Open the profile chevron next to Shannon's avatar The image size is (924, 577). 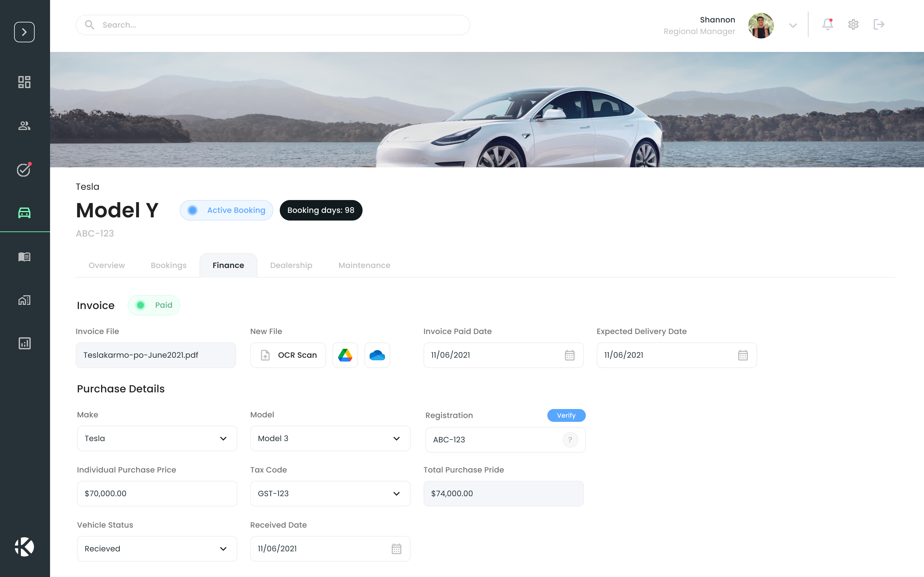pyautogui.click(x=793, y=25)
